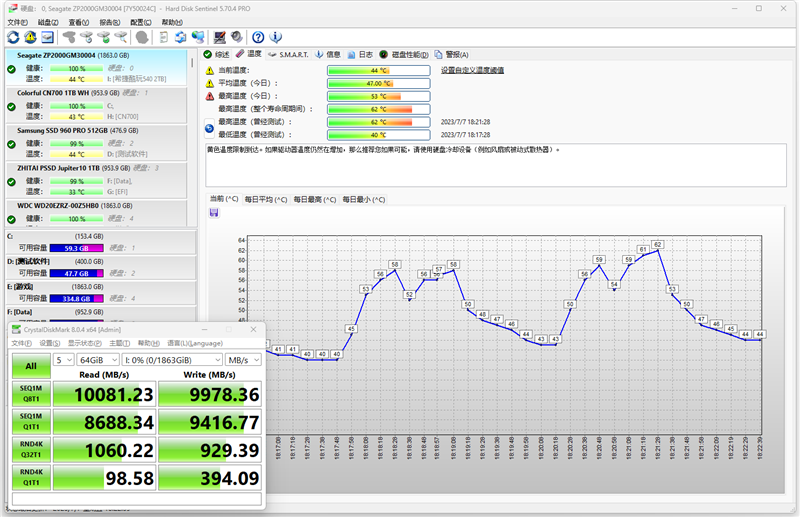Click the monitor with pen configuration icon
Viewport: 800px width, 517px height.
(220, 37)
